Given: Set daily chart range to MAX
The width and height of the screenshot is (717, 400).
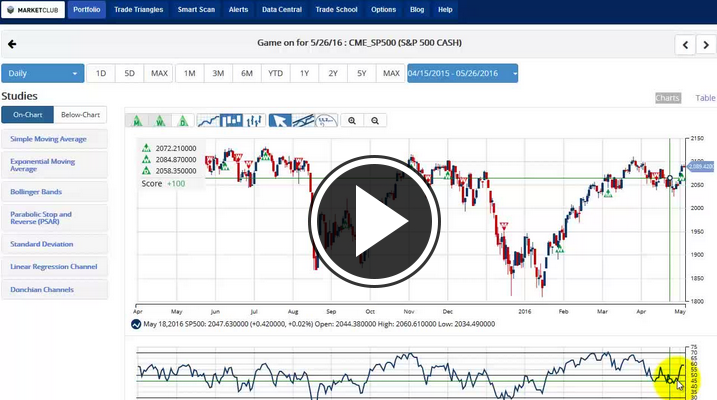Looking at the screenshot, I should point(391,73).
